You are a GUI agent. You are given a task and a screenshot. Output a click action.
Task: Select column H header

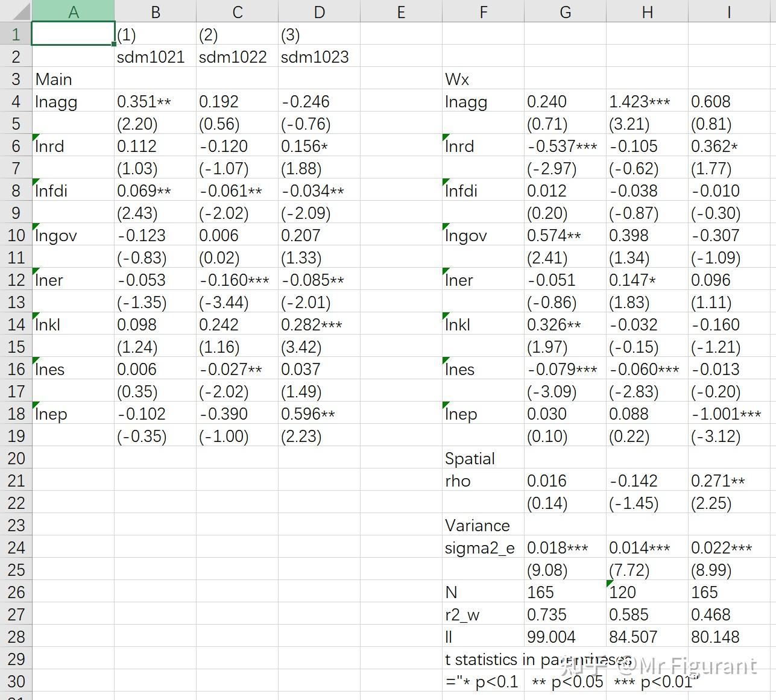pyautogui.click(x=647, y=11)
